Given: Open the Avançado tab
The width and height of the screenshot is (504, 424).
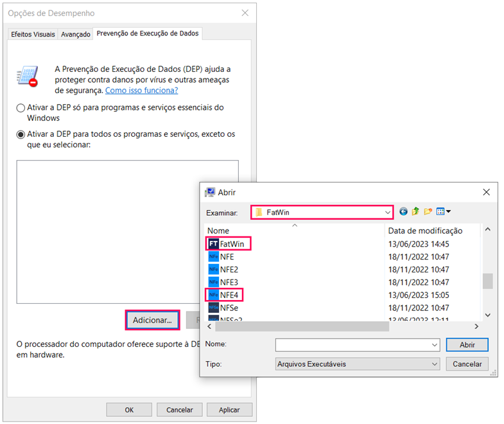Looking at the screenshot, I should pos(75,34).
